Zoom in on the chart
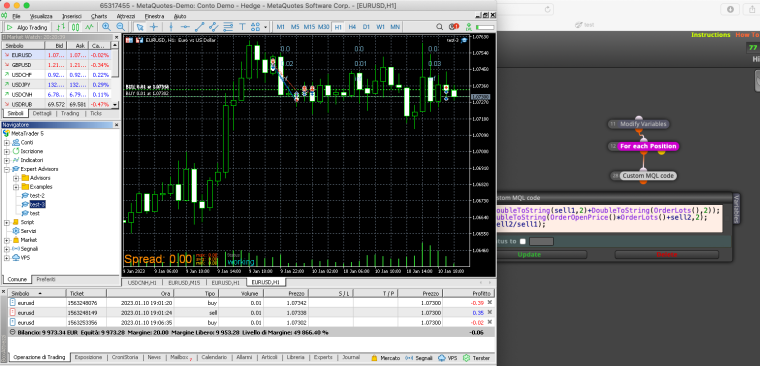 (x=106, y=27)
